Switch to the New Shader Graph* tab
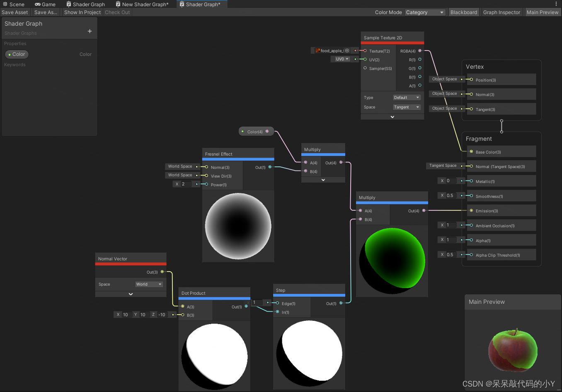The height and width of the screenshot is (392, 562). [x=142, y=4]
